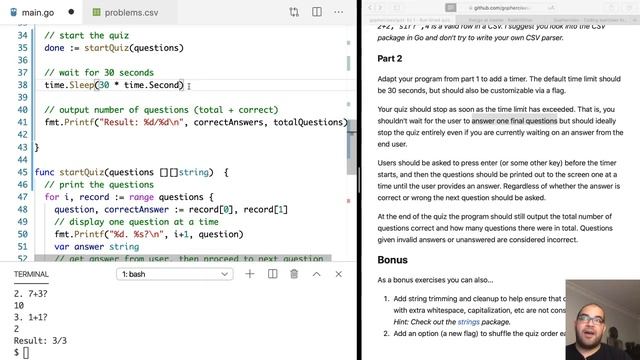Click '2. 7+3?' line in terminal
Image resolution: width=640 pixels, height=360 pixels.
coord(31,293)
